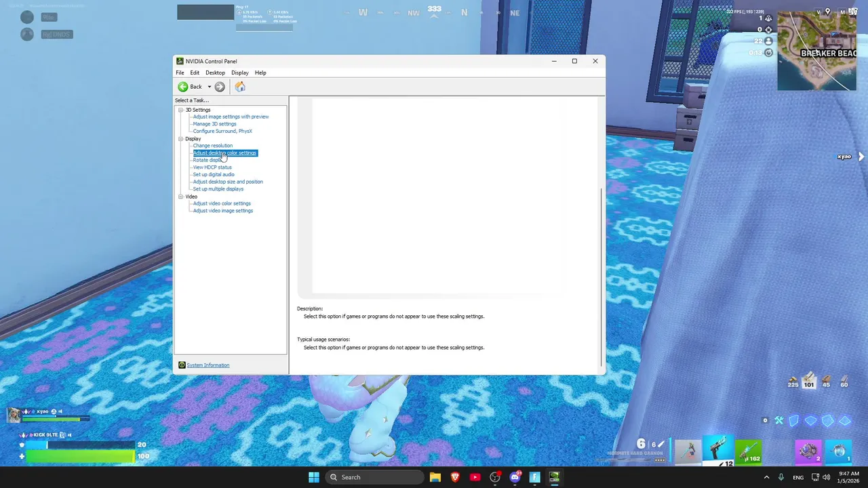Click the System Information link
Screen dimensions: 868x488
(208, 365)
